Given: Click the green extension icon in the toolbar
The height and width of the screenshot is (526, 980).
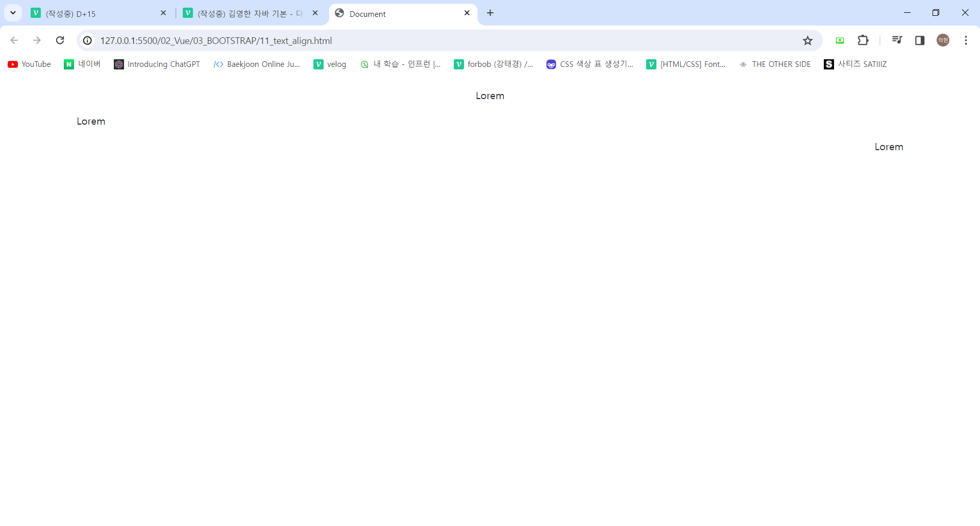Looking at the screenshot, I should (x=840, y=40).
